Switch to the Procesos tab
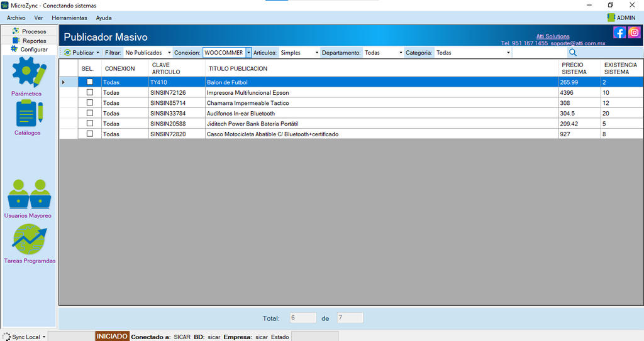This screenshot has width=644, height=341. 29,31
